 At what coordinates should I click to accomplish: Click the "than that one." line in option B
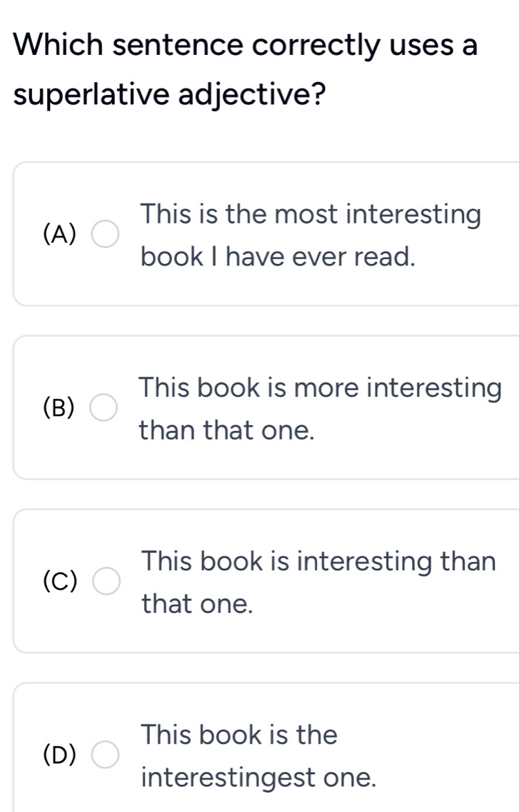coord(227,430)
